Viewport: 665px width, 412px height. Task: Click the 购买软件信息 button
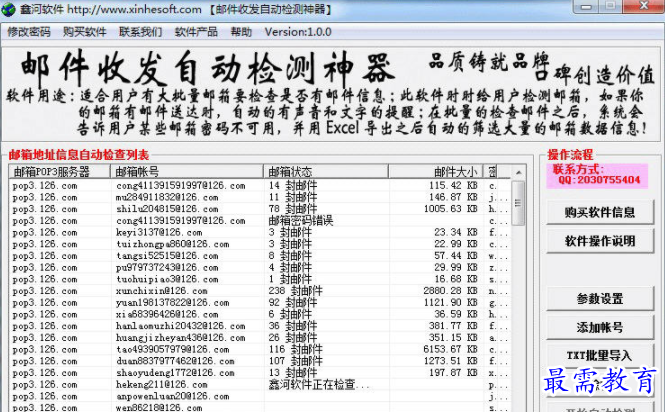click(x=600, y=212)
